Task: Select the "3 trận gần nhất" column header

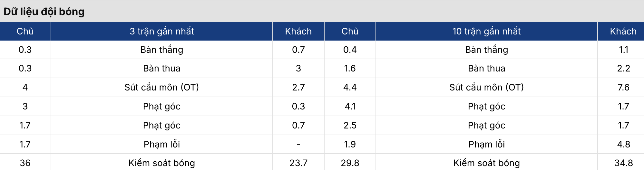Action: pos(162,31)
